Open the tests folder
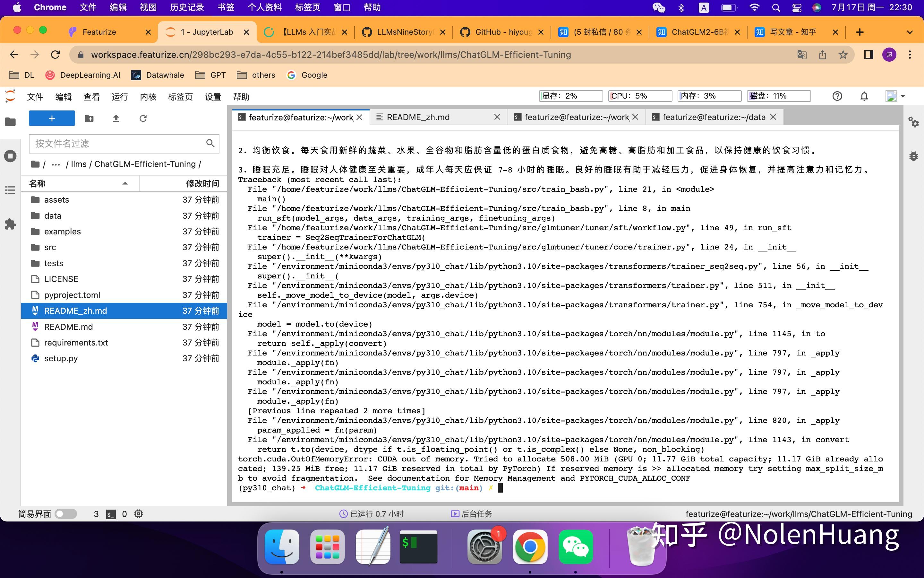924x578 pixels. point(124,263)
